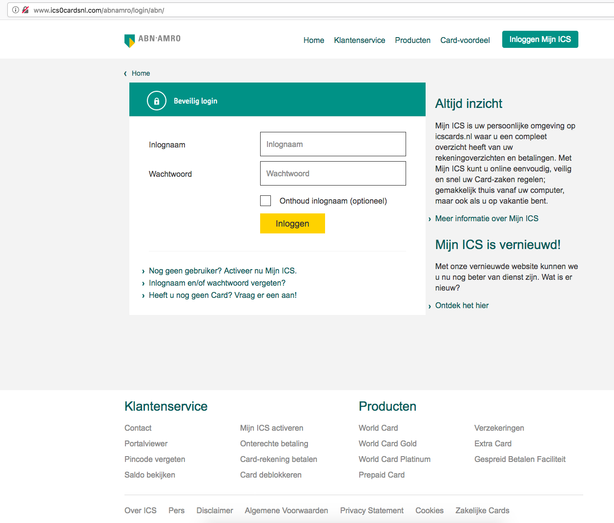The height and width of the screenshot is (523, 614).
Task: Open the Gespreid Betalen Faciliteit link
Action: pos(520,459)
